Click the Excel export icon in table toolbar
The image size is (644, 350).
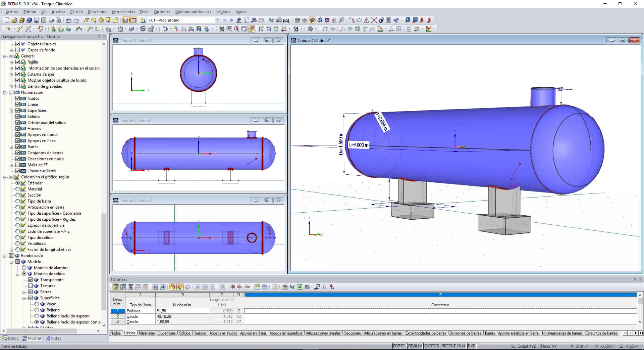pos(300,287)
